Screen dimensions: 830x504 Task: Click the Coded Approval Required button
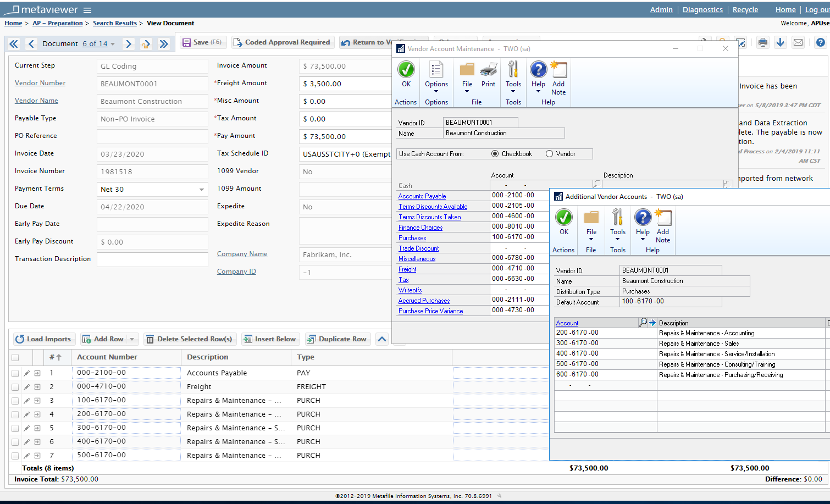(x=283, y=42)
